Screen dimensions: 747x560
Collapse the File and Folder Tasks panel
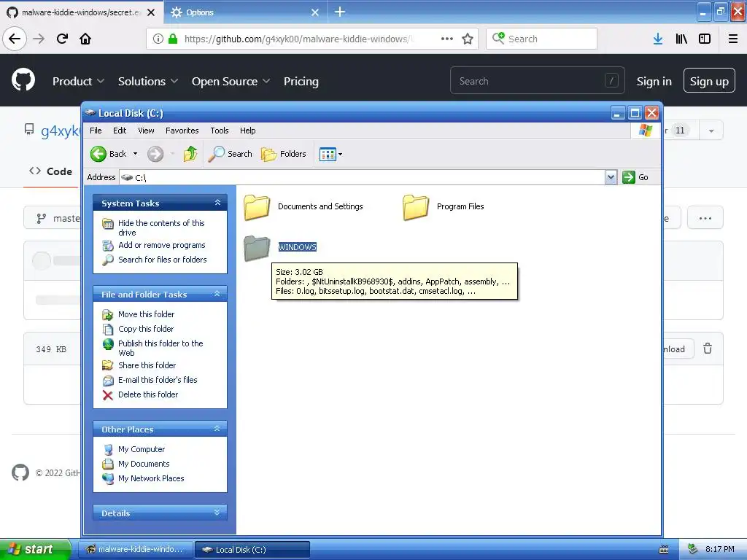point(217,294)
